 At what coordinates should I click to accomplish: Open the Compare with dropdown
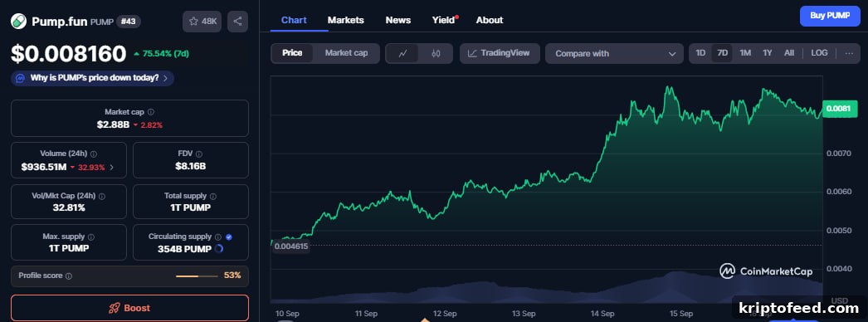tap(614, 54)
